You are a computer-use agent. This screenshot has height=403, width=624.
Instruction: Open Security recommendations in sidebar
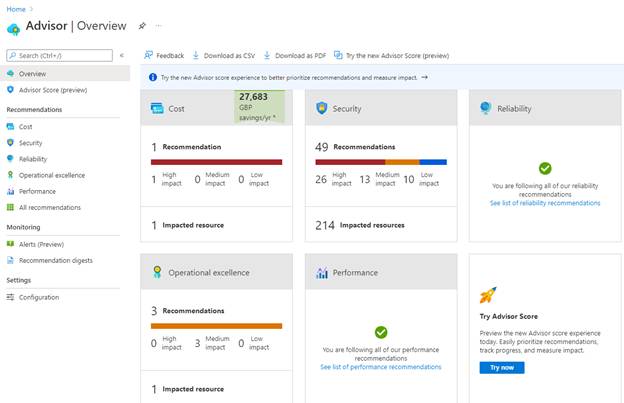click(30, 143)
